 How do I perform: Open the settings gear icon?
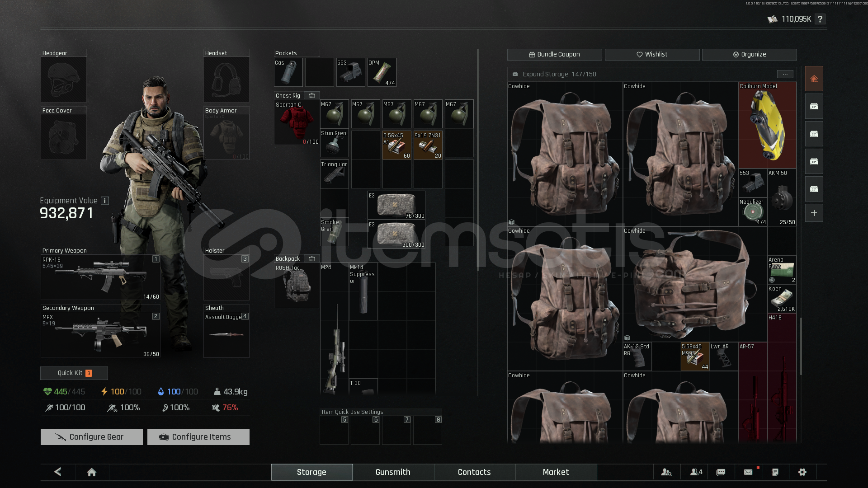[x=802, y=472]
